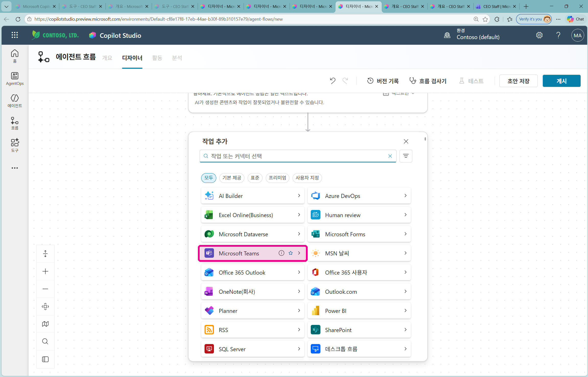The image size is (588, 377).
Task: Expand the Excel Online(Business) connector
Action: (253, 215)
